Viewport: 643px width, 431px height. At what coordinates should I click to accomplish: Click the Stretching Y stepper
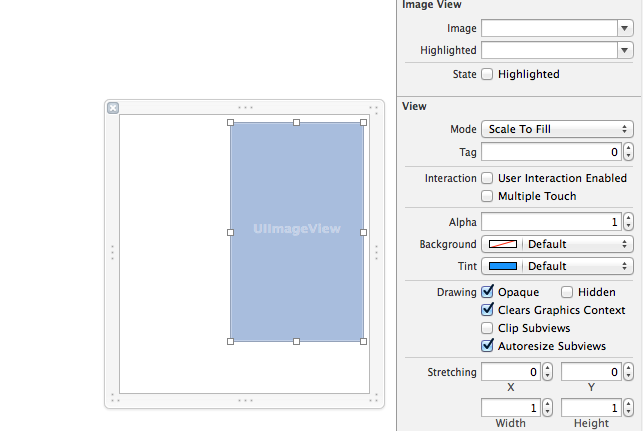click(x=628, y=372)
